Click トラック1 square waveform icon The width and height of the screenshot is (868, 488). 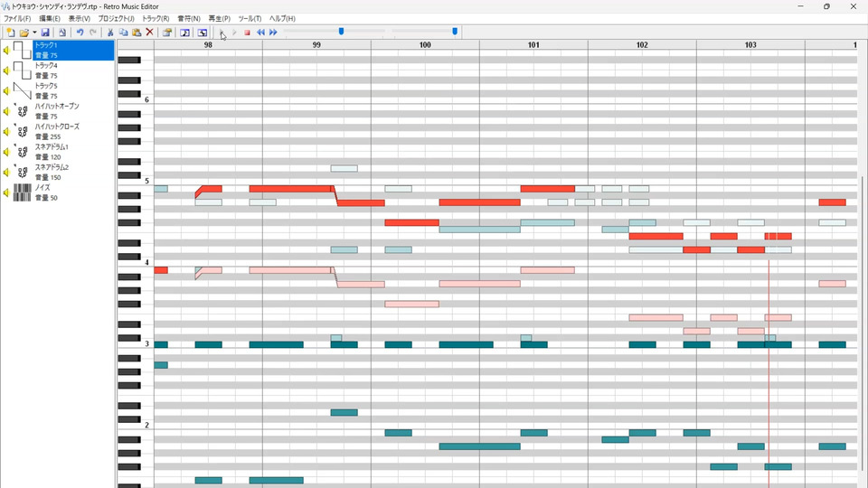[x=22, y=51]
